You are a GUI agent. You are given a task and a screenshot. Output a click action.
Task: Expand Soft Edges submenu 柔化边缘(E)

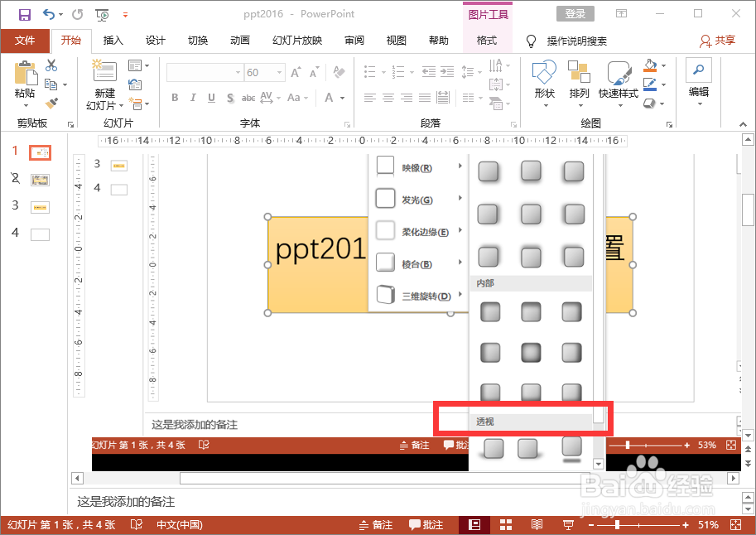[417, 232]
